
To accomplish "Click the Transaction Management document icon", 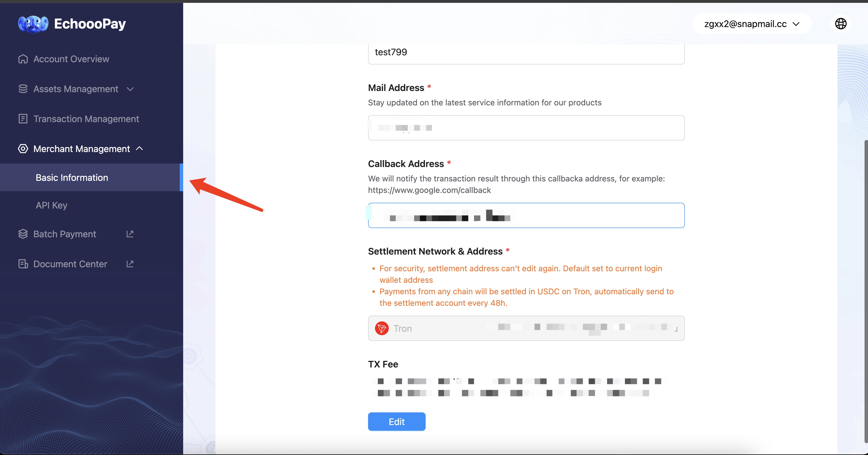I will click(x=23, y=119).
